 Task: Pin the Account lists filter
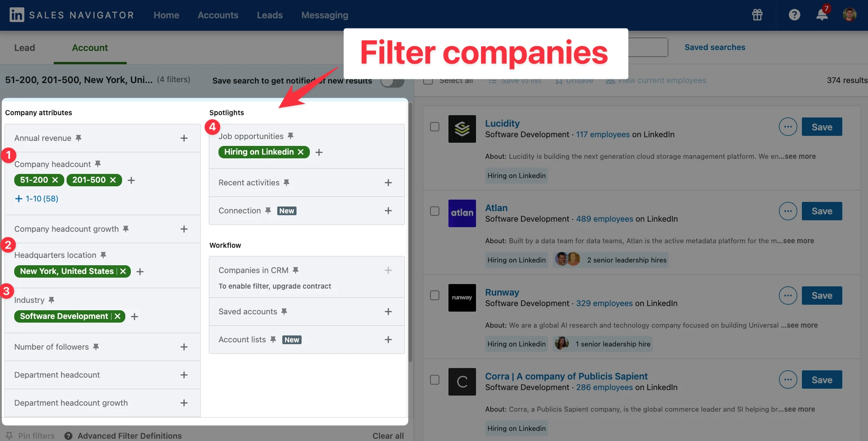click(273, 340)
